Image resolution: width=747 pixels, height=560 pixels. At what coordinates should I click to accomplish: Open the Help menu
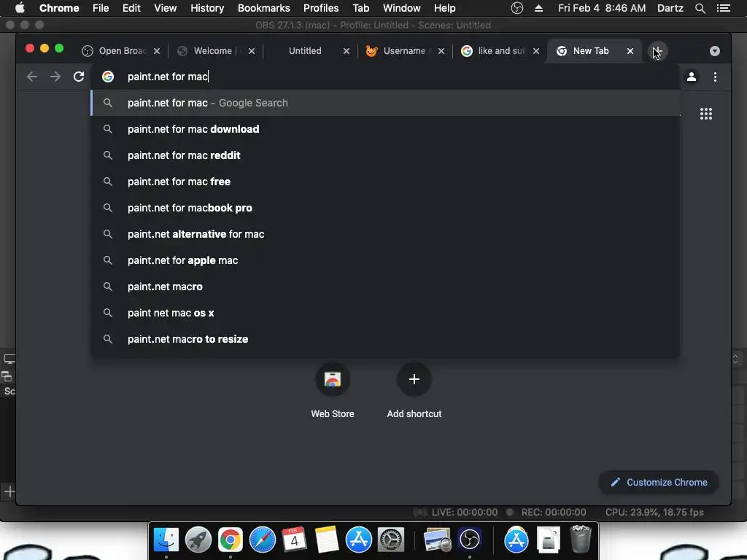point(444,8)
